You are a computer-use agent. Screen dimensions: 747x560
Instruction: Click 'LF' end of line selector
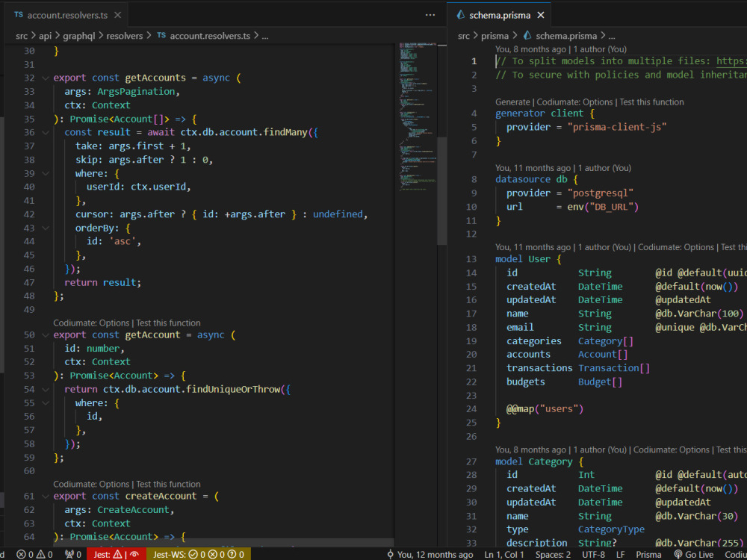621,554
